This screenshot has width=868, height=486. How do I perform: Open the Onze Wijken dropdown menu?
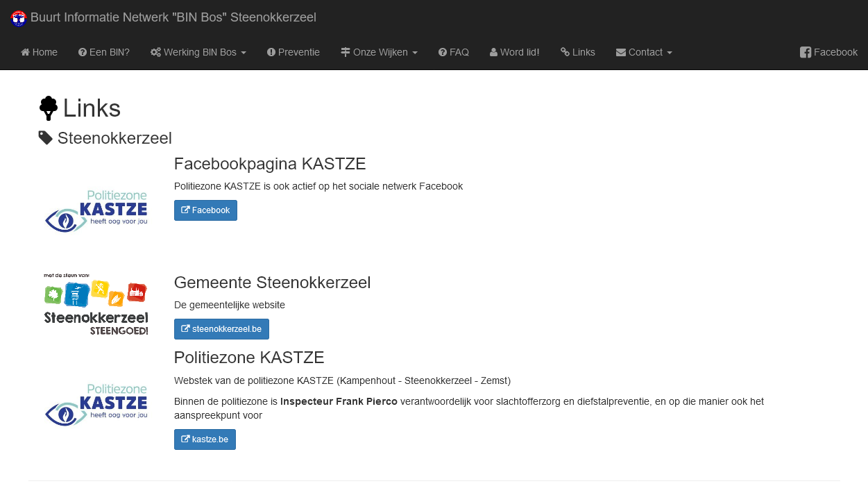(380, 52)
